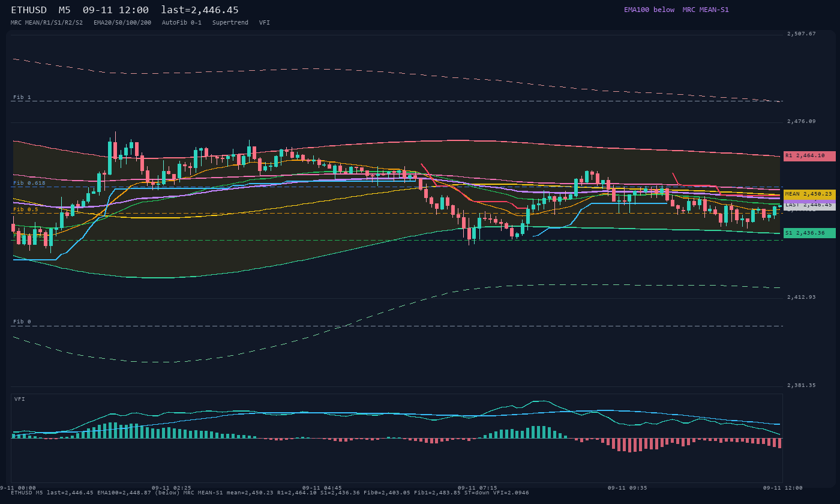The width and height of the screenshot is (840, 504).
Task: Click the 09-11 07:15 time axis label
Action: (478, 488)
